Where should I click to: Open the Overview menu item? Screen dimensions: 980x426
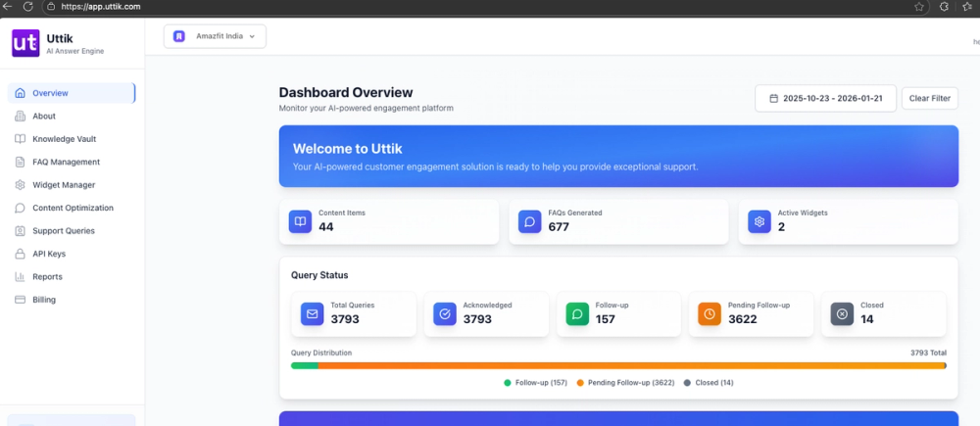[72, 93]
